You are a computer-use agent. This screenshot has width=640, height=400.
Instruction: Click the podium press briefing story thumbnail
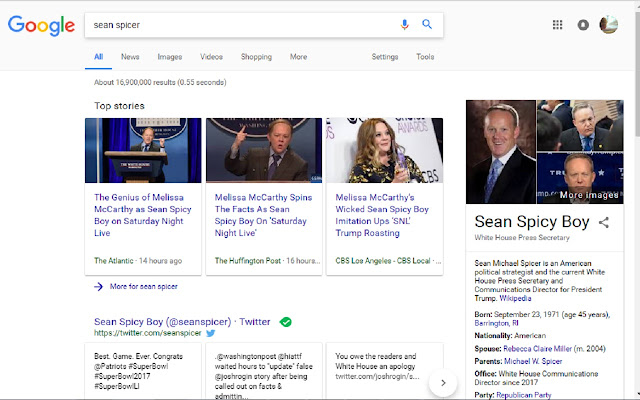(143, 150)
